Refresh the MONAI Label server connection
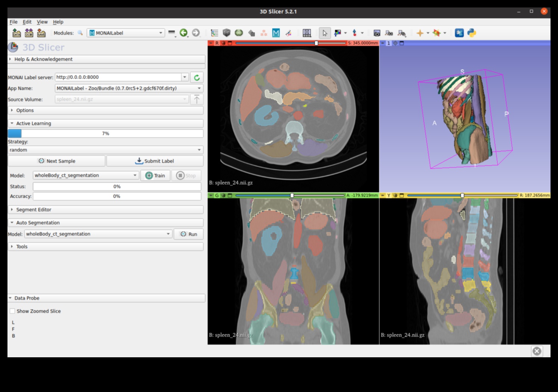 197,77
